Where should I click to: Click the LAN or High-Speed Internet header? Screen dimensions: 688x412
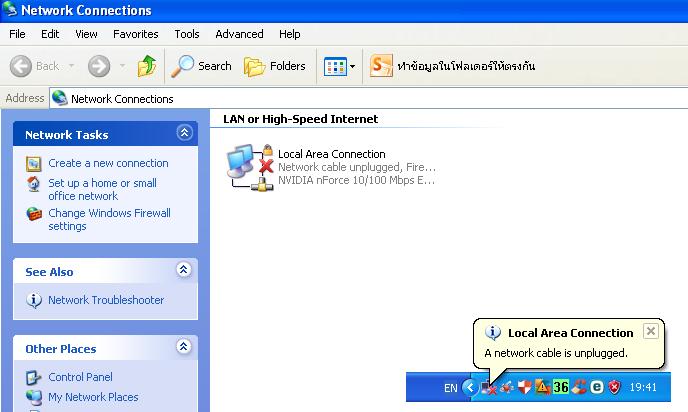coord(301,119)
